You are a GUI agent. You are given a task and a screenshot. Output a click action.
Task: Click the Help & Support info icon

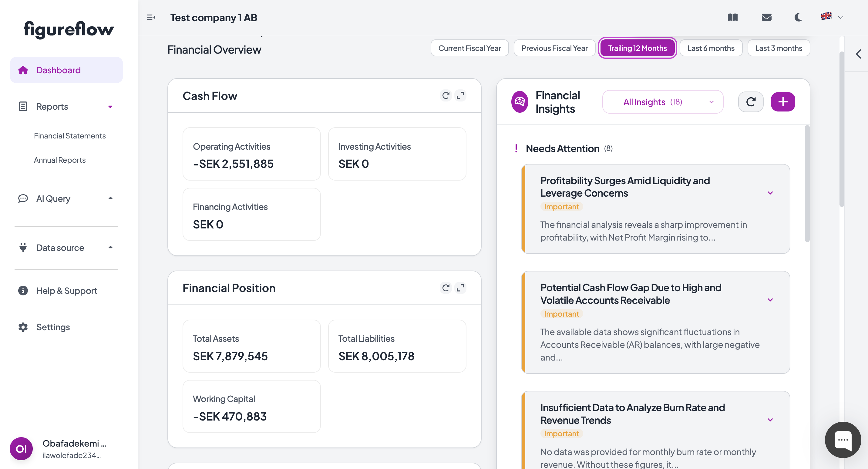point(23,291)
